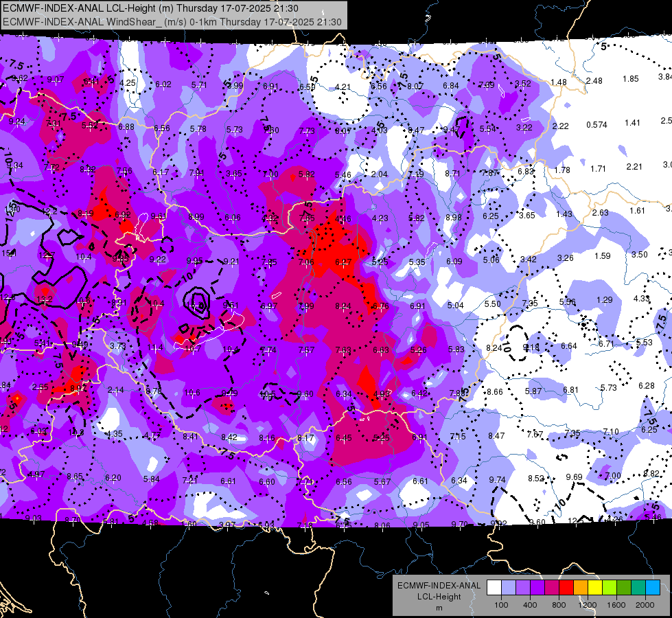Screen dimensions: 672x618
Task: Click the wind shear value 4.21
Action: click(x=343, y=87)
